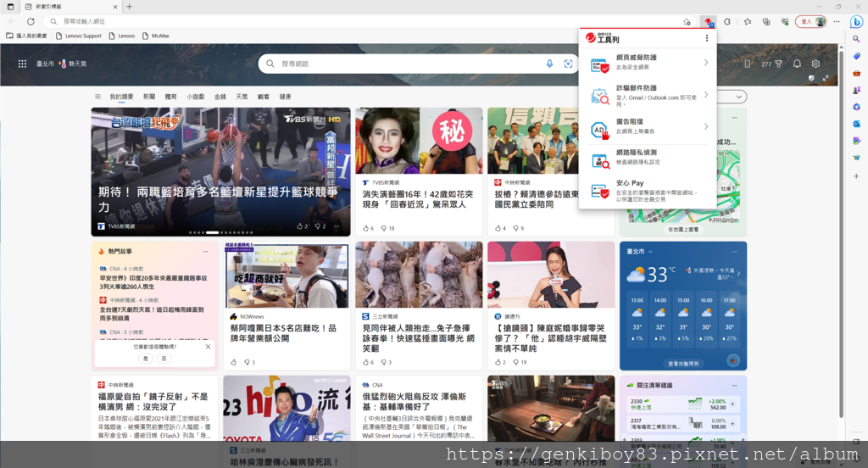Switch to the 天氣 tab
This screenshot has height=468, width=868.
pyautogui.click(x=242, y=97)
